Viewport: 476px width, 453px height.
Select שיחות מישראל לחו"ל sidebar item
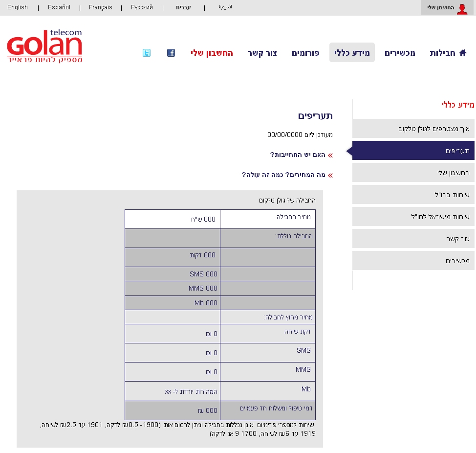click(413, 217)
